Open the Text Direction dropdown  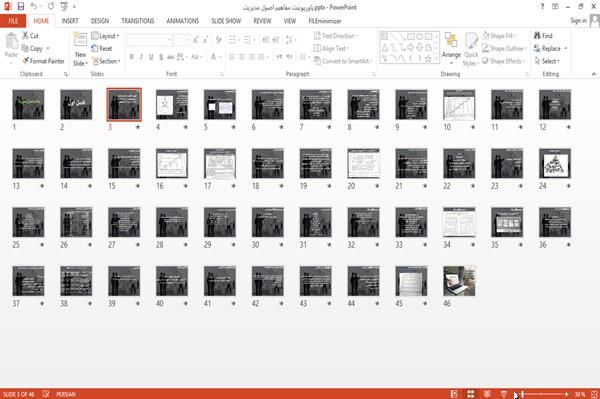tap(336, 36)
